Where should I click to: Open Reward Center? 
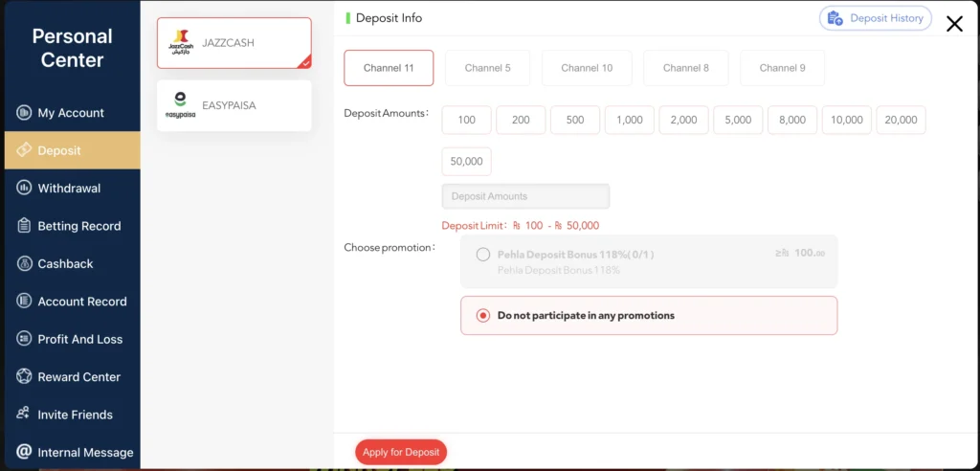72,376
